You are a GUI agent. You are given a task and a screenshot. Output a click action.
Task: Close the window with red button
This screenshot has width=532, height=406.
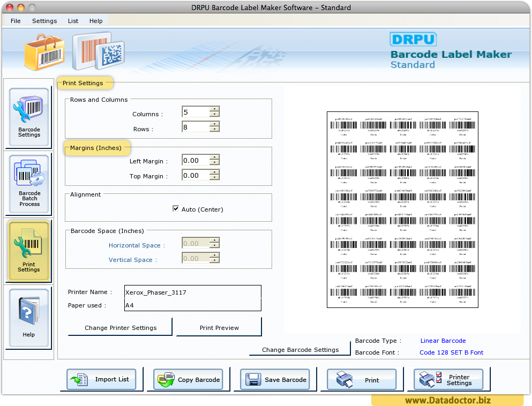click(x=10, y=7)
